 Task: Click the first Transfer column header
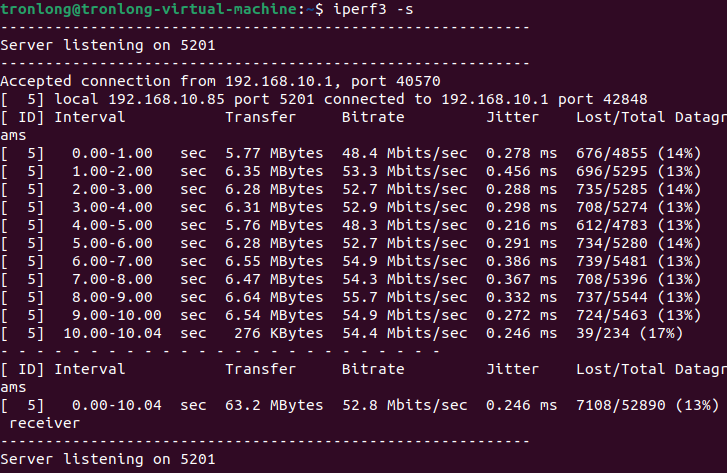point(260,117)
